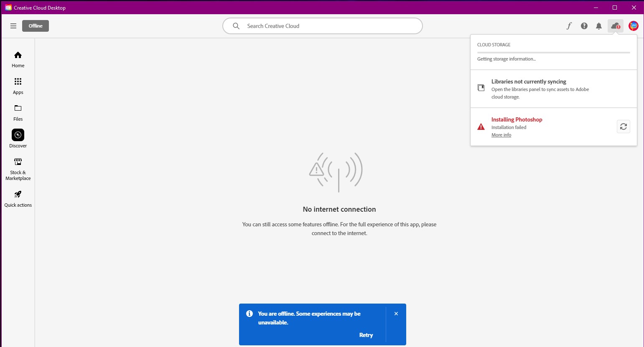Open More info link for failed install
Viewport: 644px width, 347px height.
tap(501, 135)
